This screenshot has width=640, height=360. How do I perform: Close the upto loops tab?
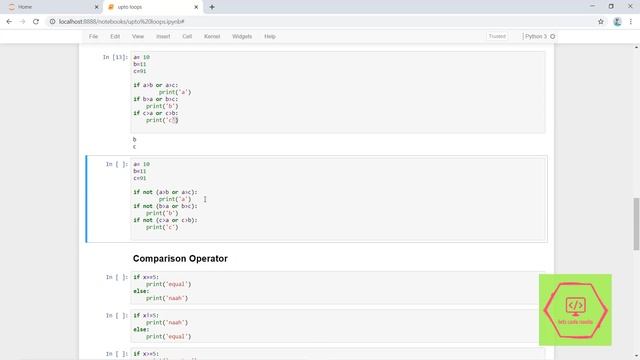196,7
